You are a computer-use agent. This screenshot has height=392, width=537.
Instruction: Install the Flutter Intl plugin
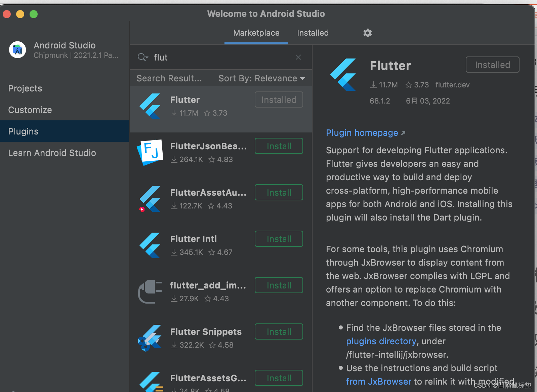(279, 239)
